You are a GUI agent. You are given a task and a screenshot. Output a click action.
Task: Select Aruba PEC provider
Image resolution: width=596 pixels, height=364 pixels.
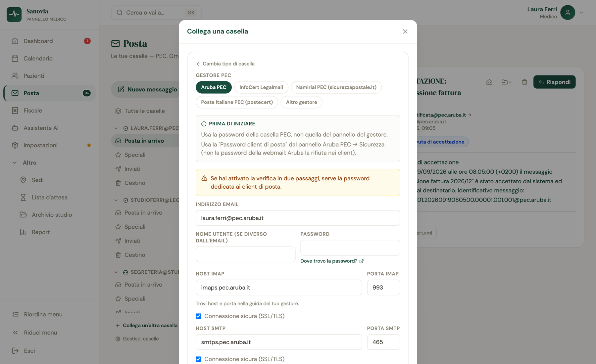214,87
